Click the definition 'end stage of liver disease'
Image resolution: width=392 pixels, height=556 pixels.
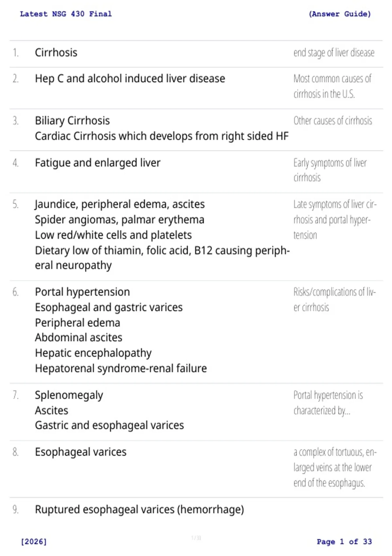coord(334,53)
